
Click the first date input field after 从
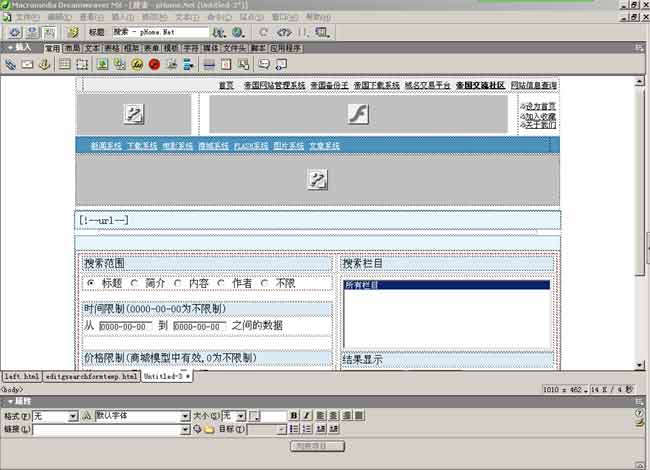tap(124, 326)
